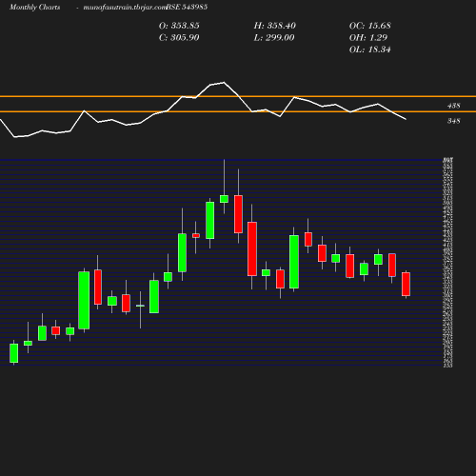Image resolution: width=476 pixels, height=476 pixels.
Task: Select the open value 'O: 353.85'
Action: tap(179, 26)
